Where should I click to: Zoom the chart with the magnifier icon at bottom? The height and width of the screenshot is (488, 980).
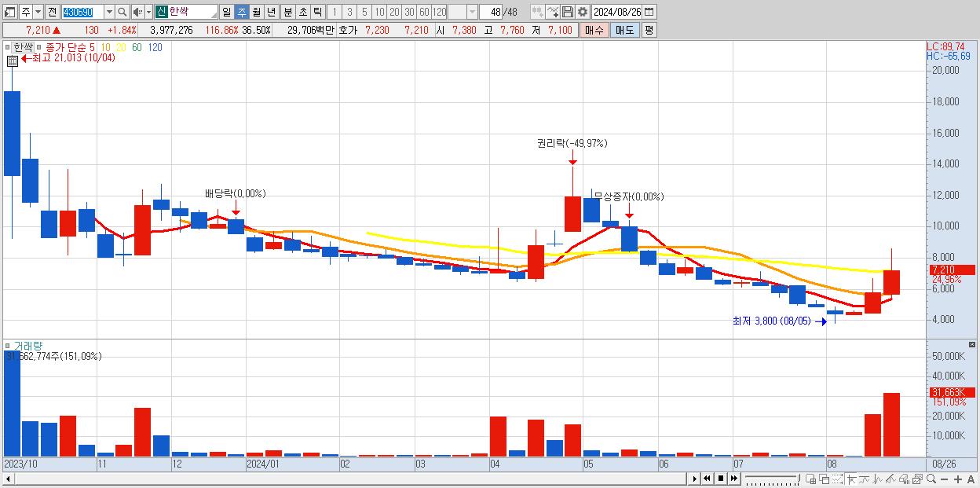tap(931, 479)
